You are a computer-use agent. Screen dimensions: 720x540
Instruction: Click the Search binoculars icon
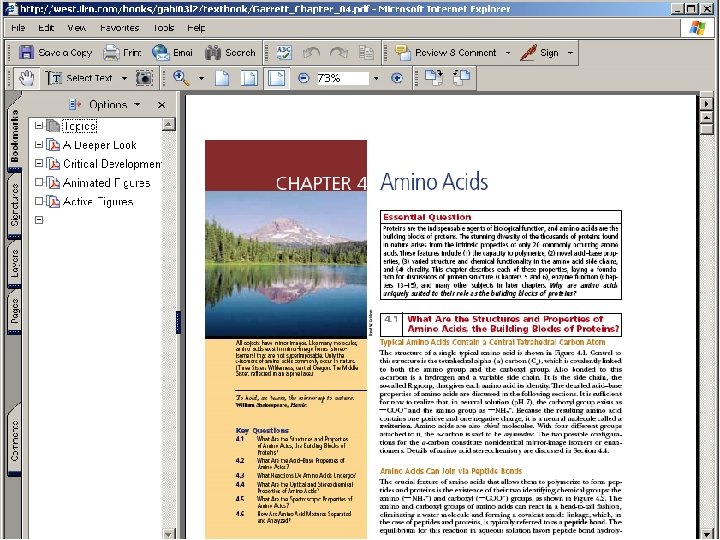(x=213, y=53)
